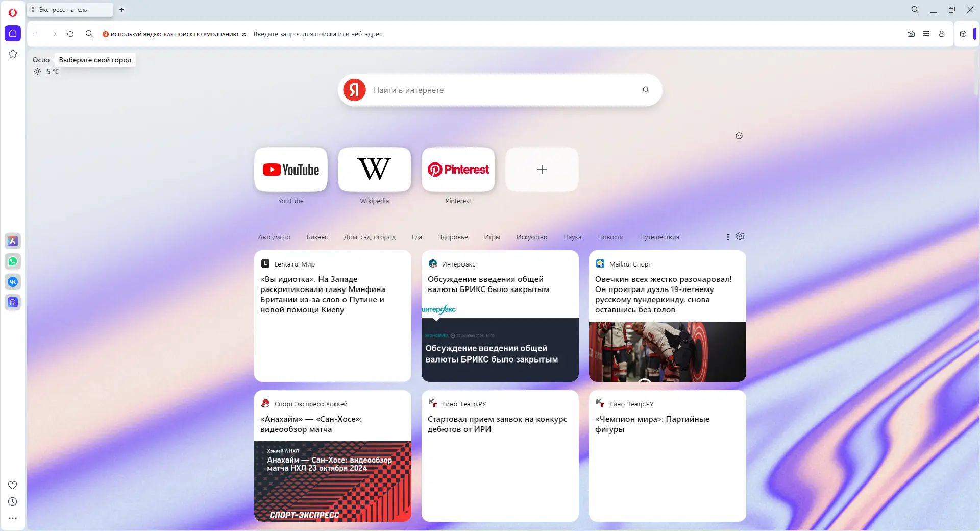Screen dimensions: 980x531
Task: Open news feed settings gear
Action: 740,236
